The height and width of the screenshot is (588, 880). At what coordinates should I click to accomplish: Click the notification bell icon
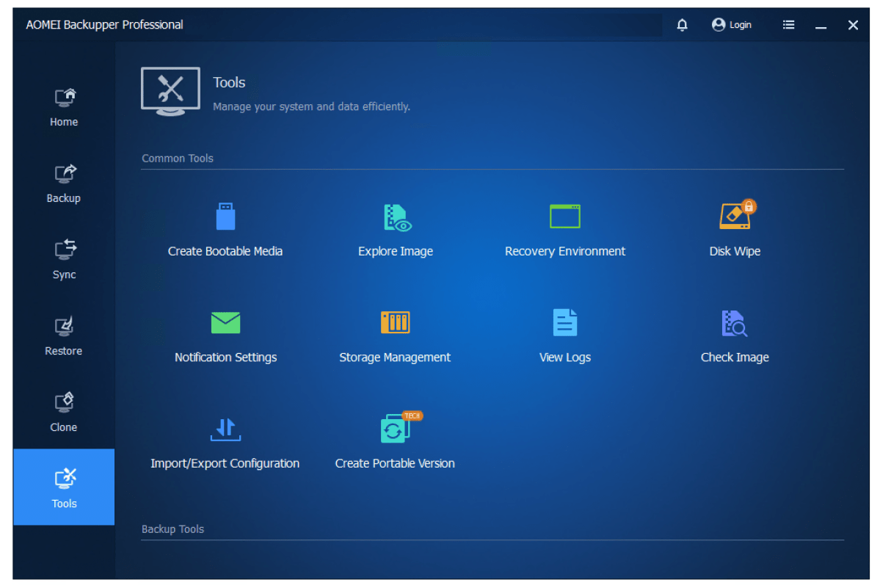pyautogui.click(x=682, y=25)
